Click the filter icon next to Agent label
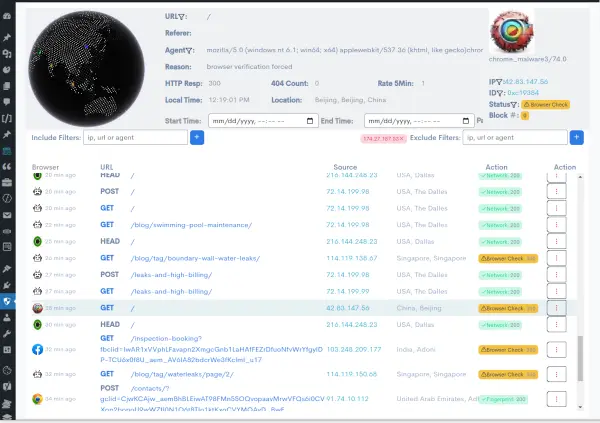This screenshot has width=600, height=423. click(x=192, y=47)
